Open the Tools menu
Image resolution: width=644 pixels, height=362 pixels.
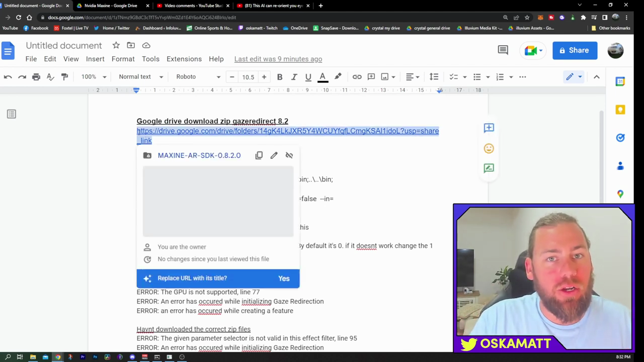pos(150,59)
